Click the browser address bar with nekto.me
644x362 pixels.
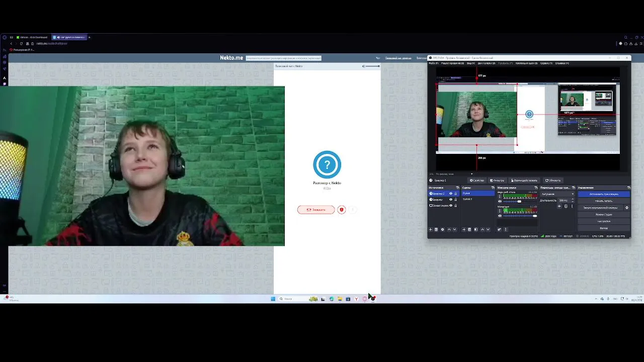coord(52,44)
